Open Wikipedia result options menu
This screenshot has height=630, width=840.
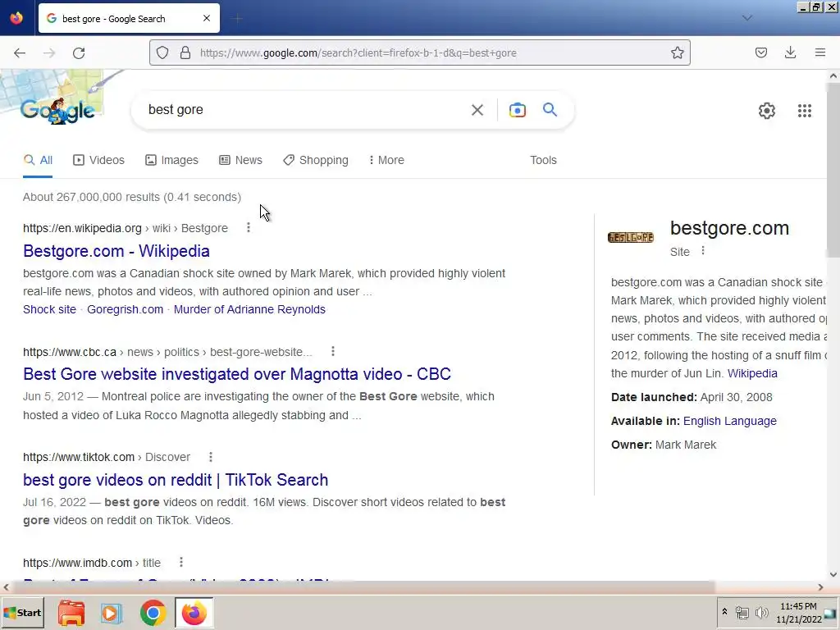[x=248, y=228]
